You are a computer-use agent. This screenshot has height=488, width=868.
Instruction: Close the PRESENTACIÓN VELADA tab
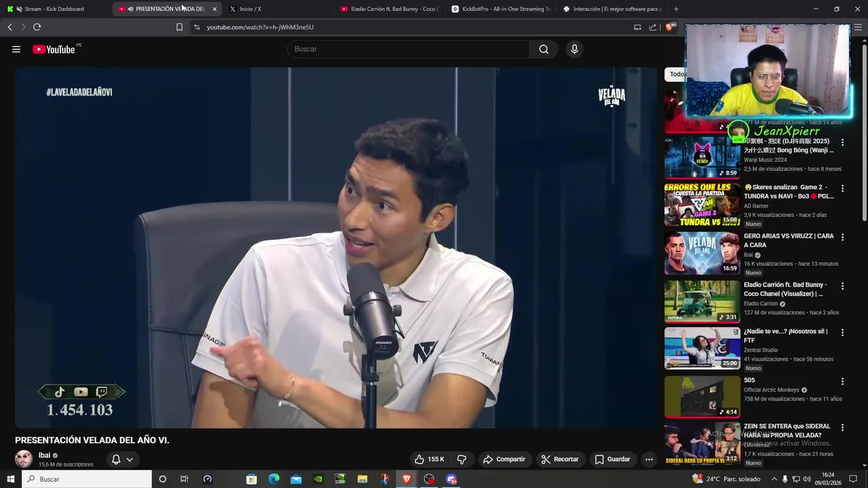214,9
